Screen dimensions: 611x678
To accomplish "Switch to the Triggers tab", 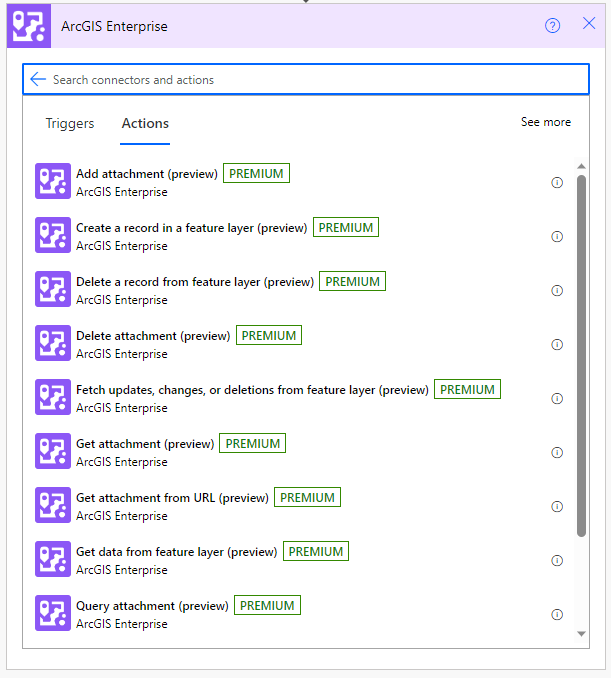I will tap(70, 124).
